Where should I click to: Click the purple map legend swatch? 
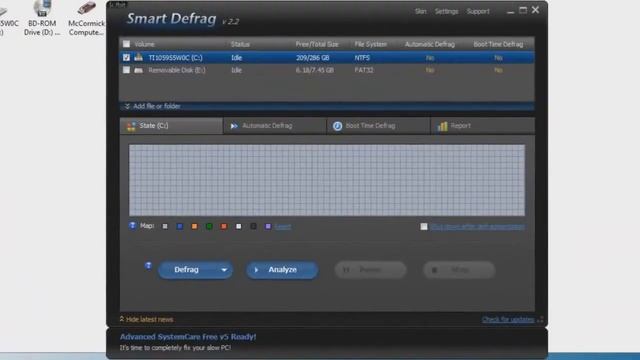pyautogui.click(x=268, y=226)
